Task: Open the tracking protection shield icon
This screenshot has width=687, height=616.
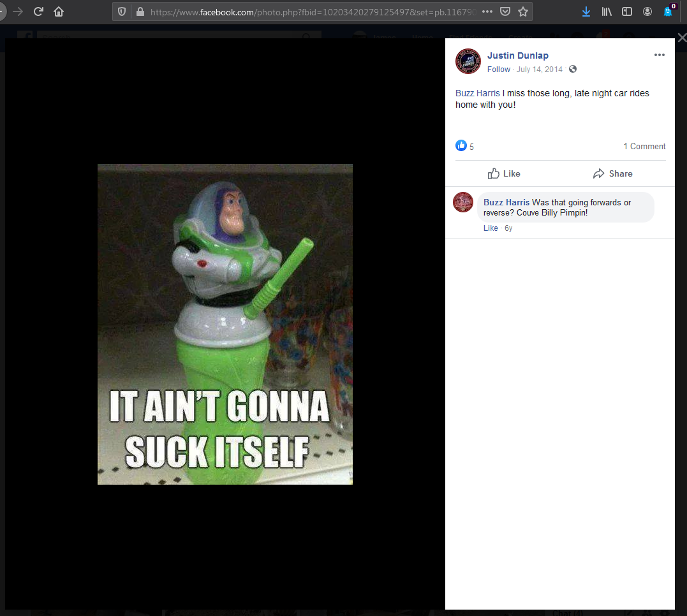Action: (122, 12)
